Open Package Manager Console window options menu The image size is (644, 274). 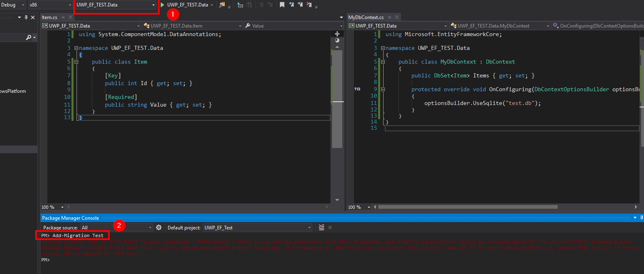[x=635, y=218]
